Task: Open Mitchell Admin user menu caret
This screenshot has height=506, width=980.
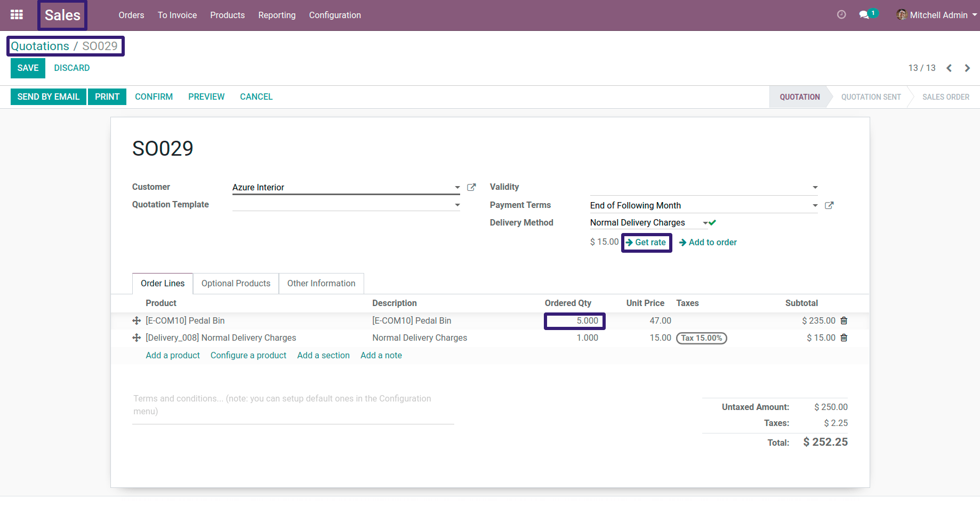Action: click(975, 15)
